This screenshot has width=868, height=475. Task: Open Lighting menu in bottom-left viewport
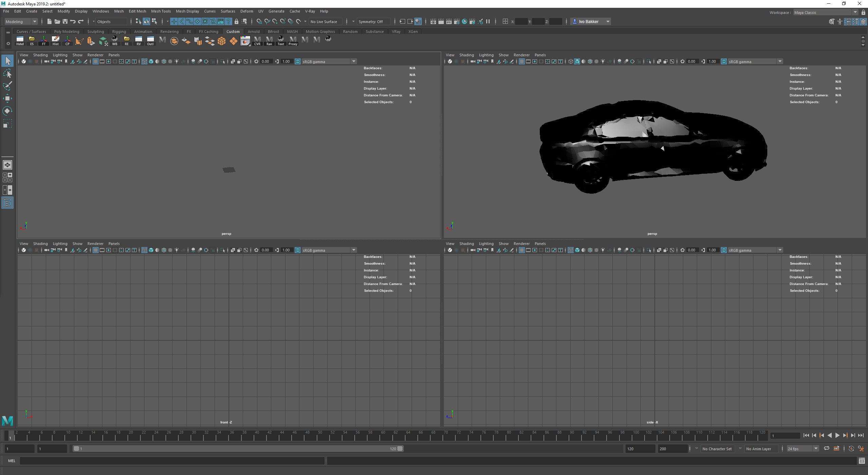click(60, 244)
